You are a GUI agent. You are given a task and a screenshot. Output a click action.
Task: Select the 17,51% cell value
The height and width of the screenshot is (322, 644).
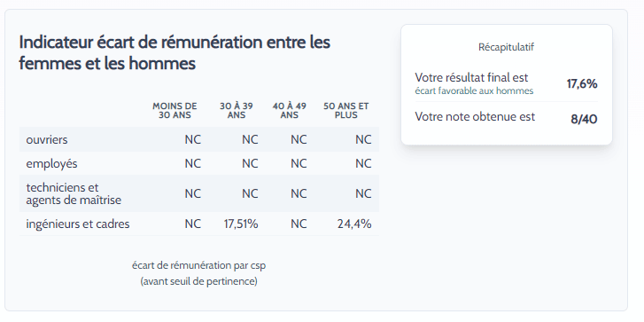click(x=241, y=224)
